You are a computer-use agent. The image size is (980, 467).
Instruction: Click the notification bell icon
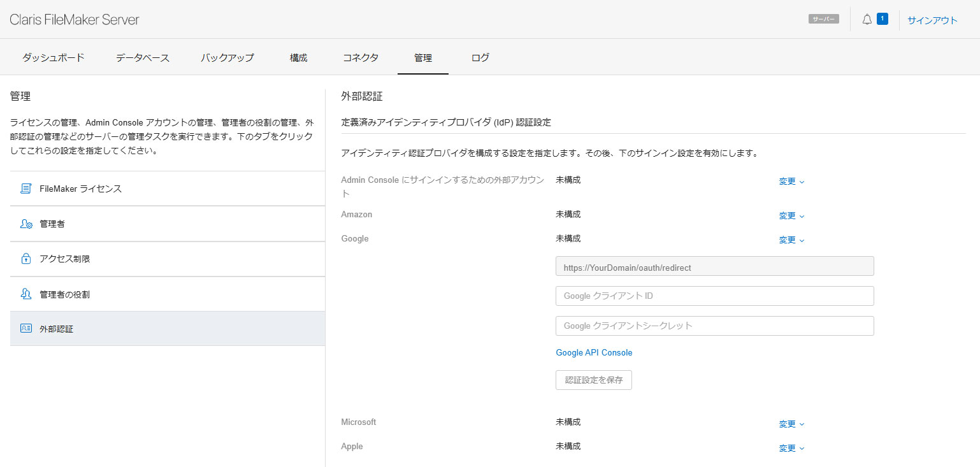click(867, 20)
